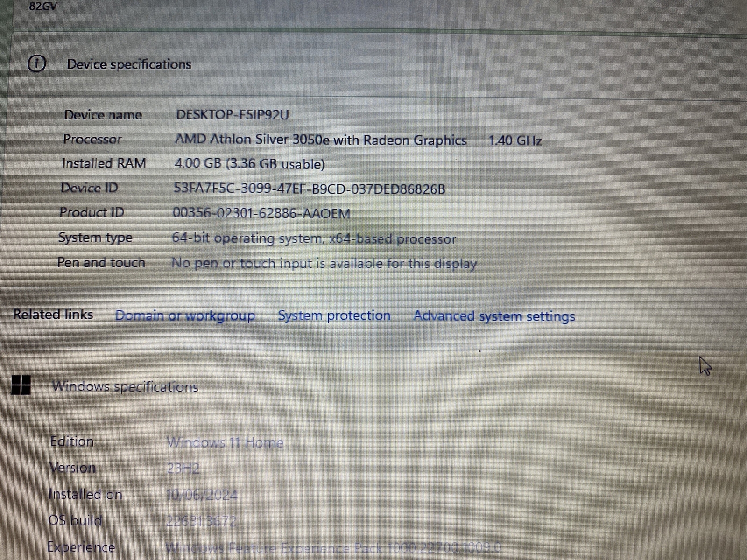The image size is (747, 560).
Task: Click the Related links label
Action: [x=53, y=315]
